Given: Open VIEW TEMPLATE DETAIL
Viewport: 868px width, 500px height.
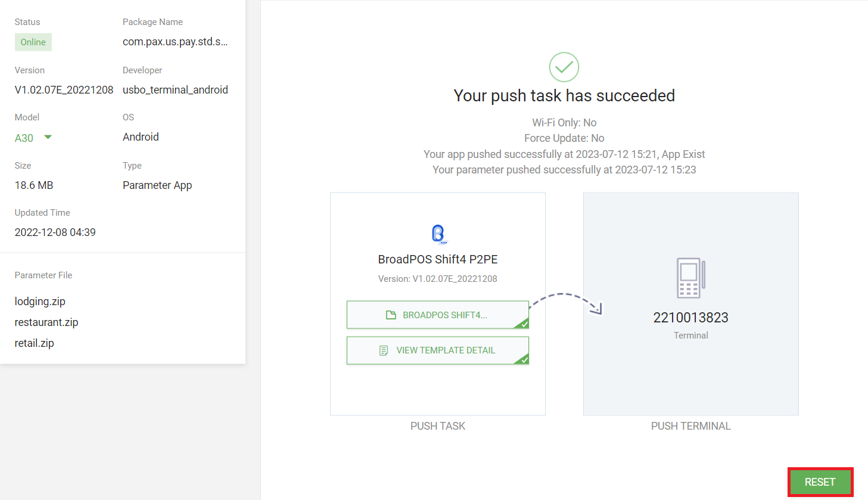Looking at the screenshot, I should pyautogui.click(x=446, y=350).
